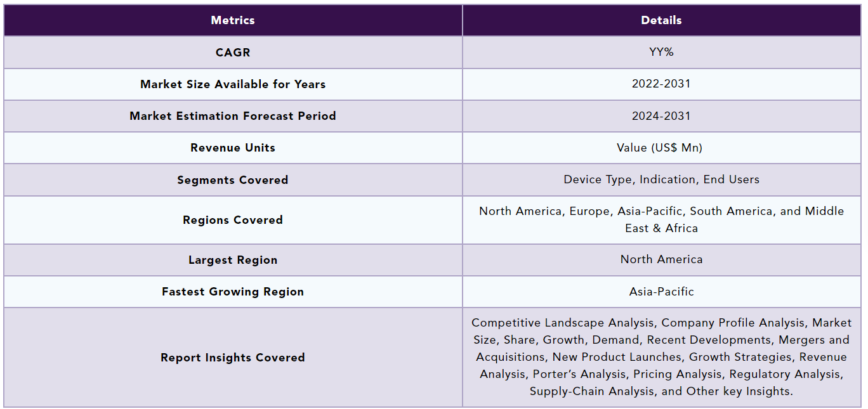This screenshot has width=868, height=409.
Task: Click the Asia-Pacific fastest growing value
Action: [x=661, y=292]
